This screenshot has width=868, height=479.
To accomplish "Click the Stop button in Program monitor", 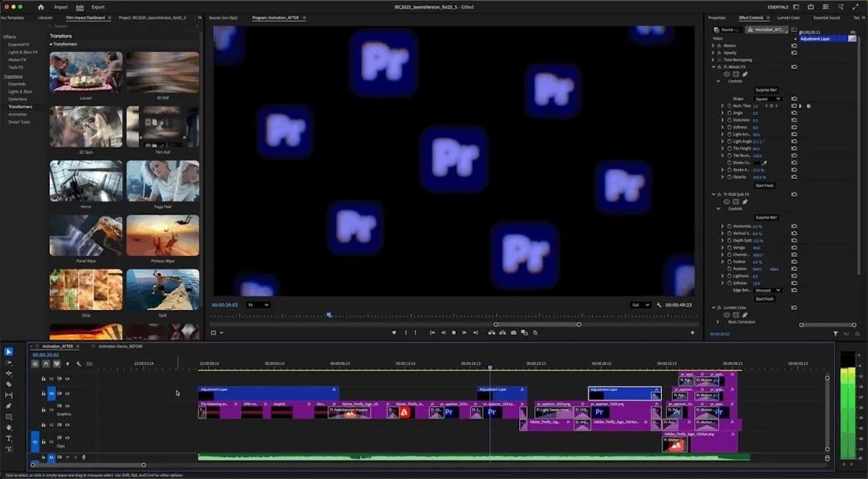I will click(x=454, y=332).
